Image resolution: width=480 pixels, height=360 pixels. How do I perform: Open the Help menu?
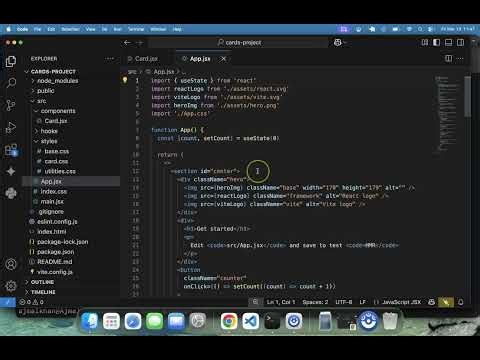[x=177, y=29]
